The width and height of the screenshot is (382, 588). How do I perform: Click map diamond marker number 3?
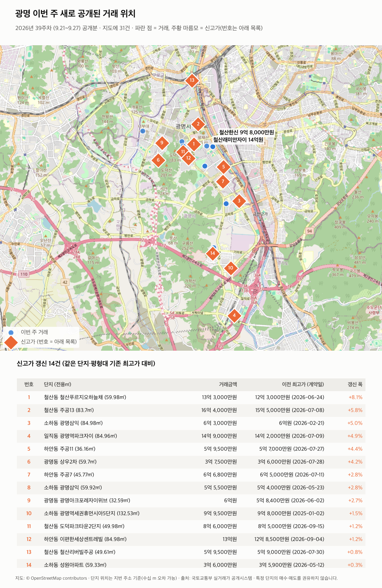click(x=239, y=201)
